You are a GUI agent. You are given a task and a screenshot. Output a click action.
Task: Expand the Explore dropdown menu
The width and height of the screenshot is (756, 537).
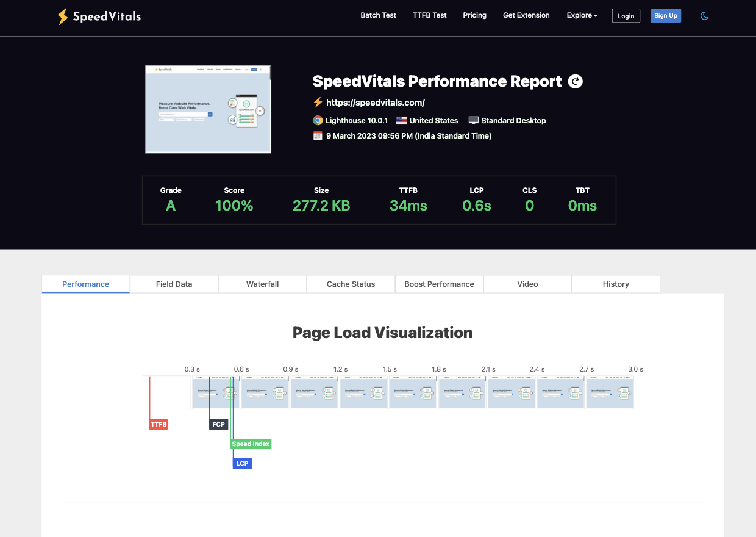[x=582, y=15]
